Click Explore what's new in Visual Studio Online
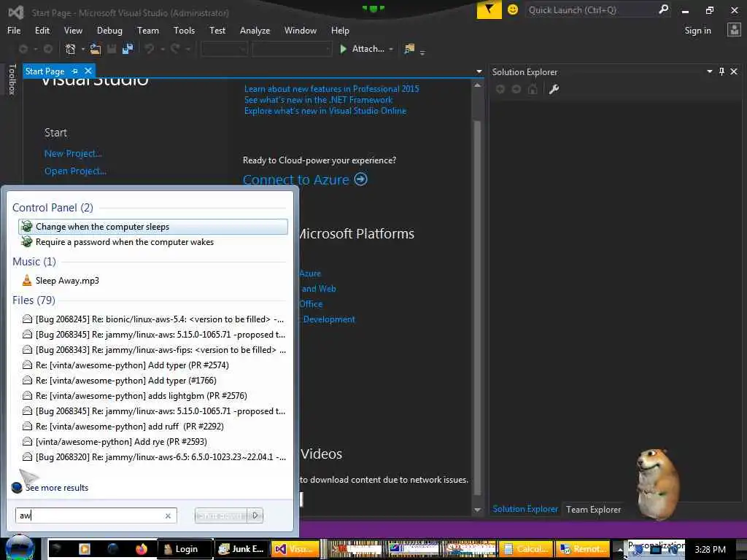 coord(325,111)
